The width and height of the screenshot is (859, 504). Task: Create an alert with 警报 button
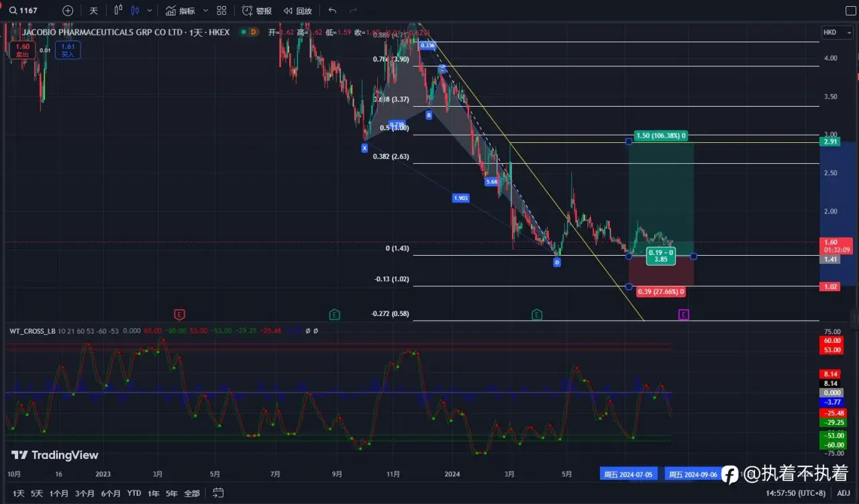click(x=257, y=11)
